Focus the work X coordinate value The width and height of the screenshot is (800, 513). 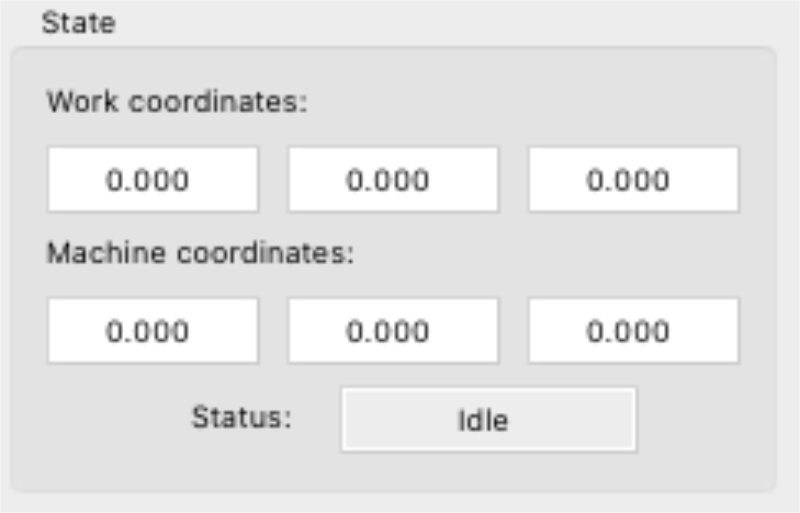(x=152, y=180)
